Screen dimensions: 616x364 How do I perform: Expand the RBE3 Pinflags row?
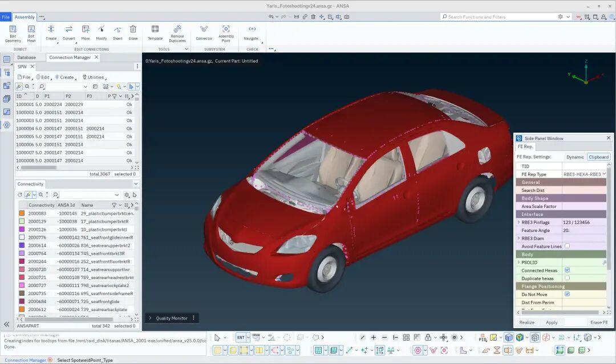click(518, 222)
